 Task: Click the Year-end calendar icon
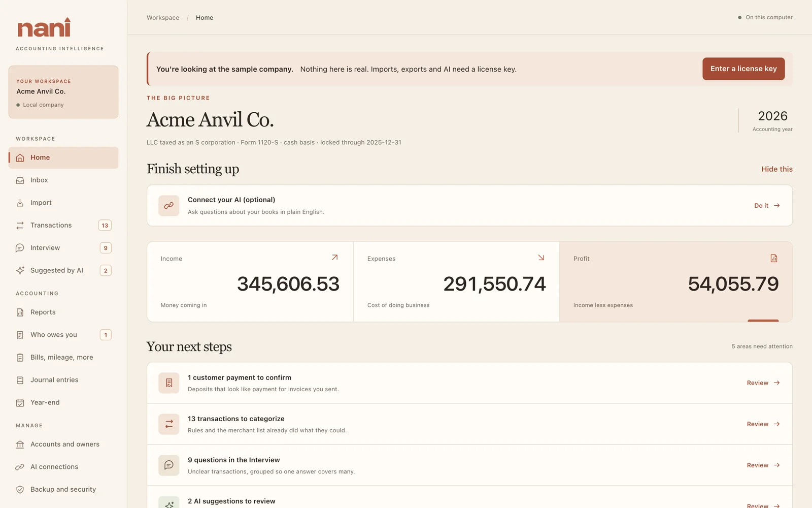(20, 403)
